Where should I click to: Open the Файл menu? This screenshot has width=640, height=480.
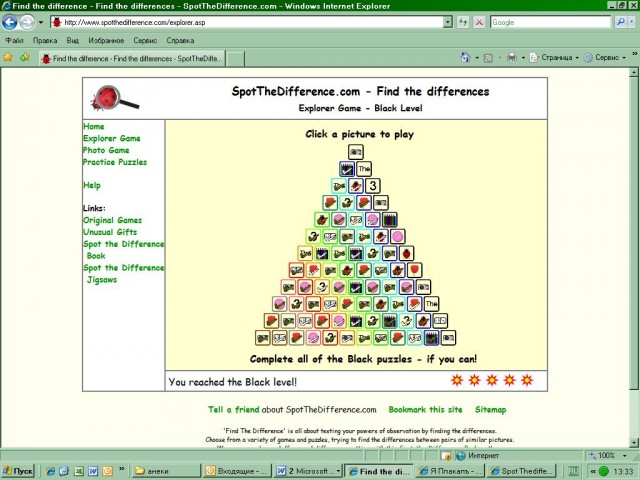pos(15,40)
